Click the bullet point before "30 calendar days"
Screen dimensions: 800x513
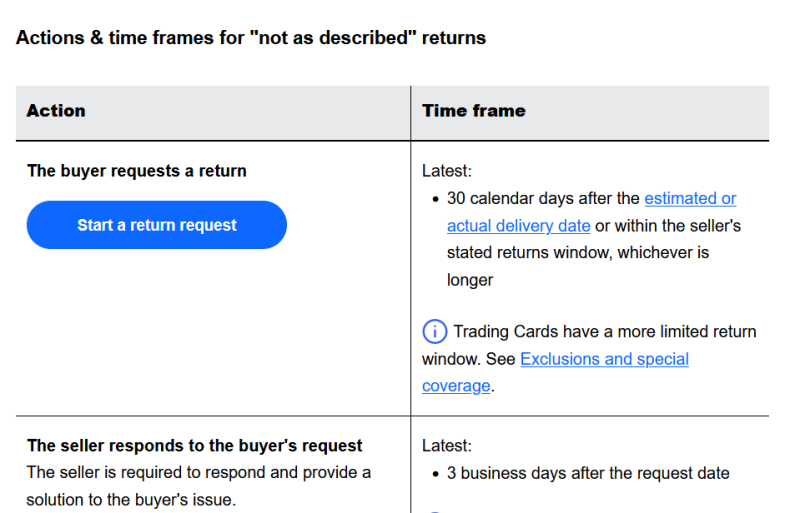click(435, 199)
